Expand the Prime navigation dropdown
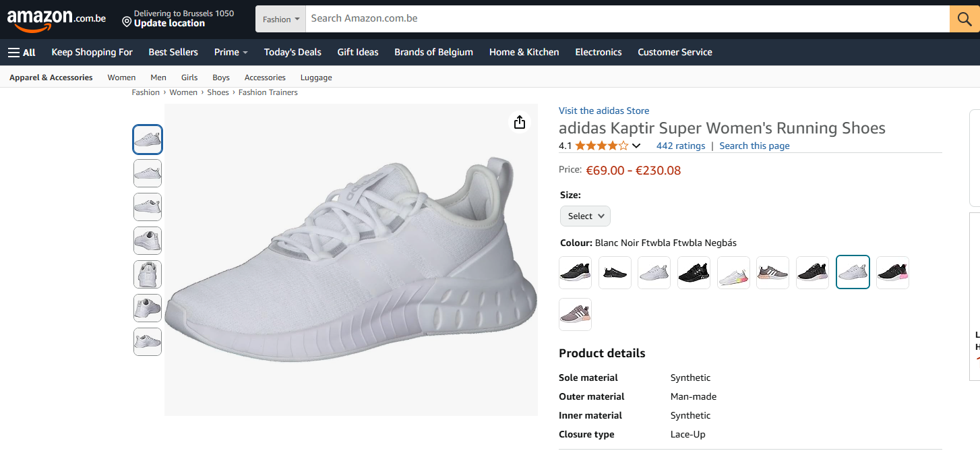The image size is (980, 453). (231, 52)
